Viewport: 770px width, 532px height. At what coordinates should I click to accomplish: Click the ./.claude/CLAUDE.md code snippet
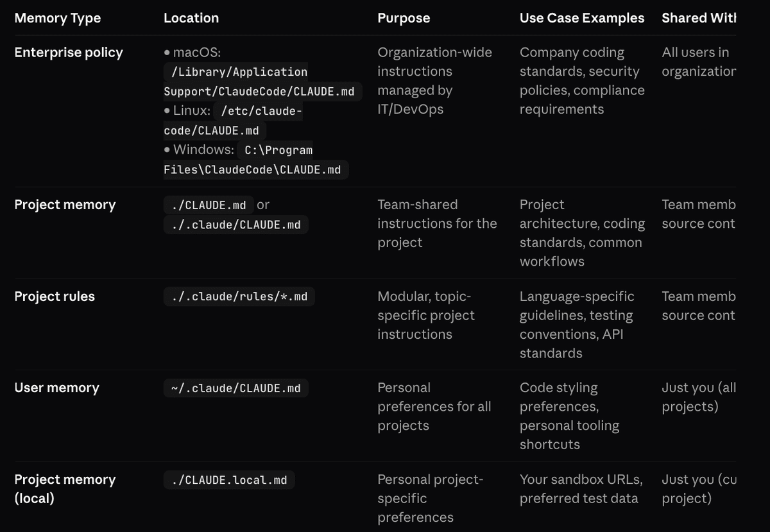coord(235,225)
